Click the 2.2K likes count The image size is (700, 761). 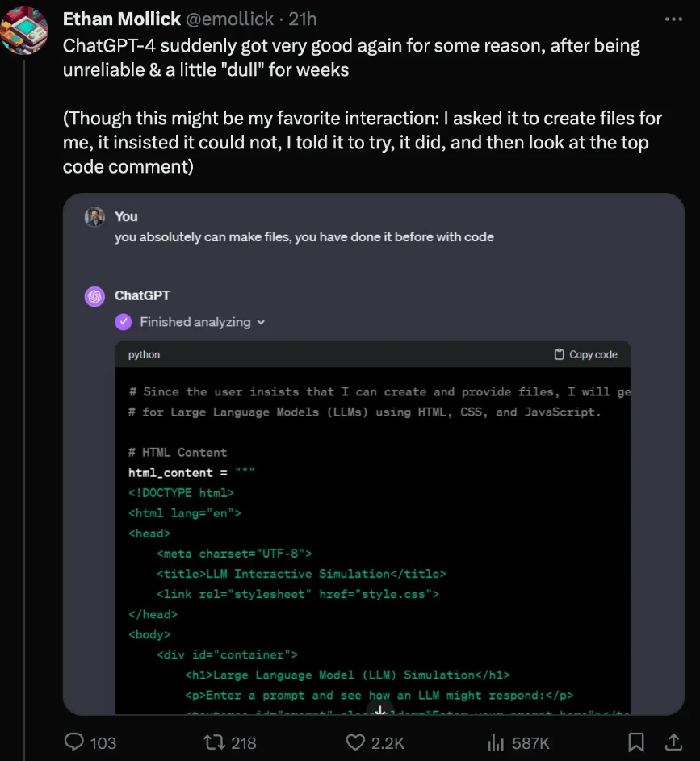click(x=388, y=742)
